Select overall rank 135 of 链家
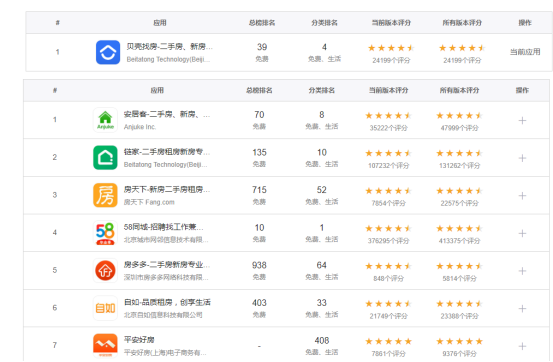This screenshot has height=362, width=553. pos(259,152)
